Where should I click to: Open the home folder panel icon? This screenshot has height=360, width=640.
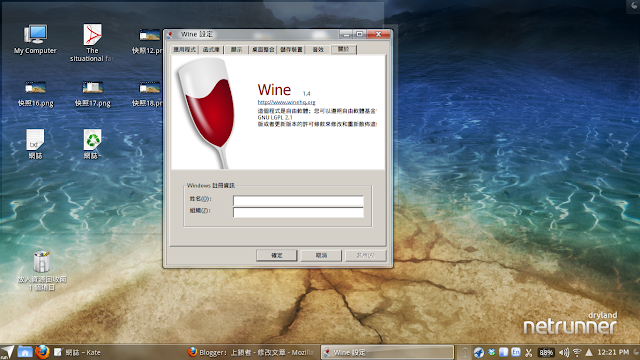coord(25,352)
